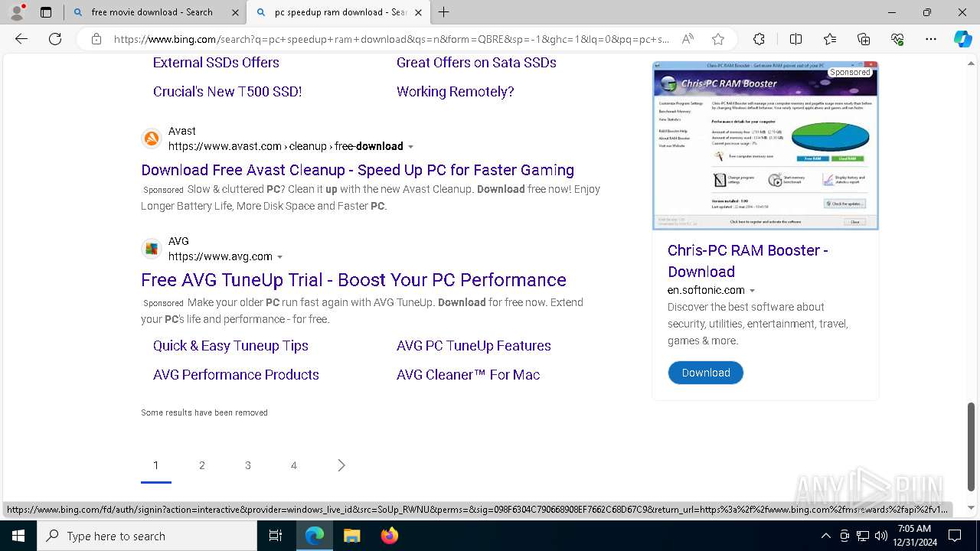Image resolution: width=980 pixels, height=551 pixels.
Task: Open File Explorer from taskbar
Action: pos(351,536)
